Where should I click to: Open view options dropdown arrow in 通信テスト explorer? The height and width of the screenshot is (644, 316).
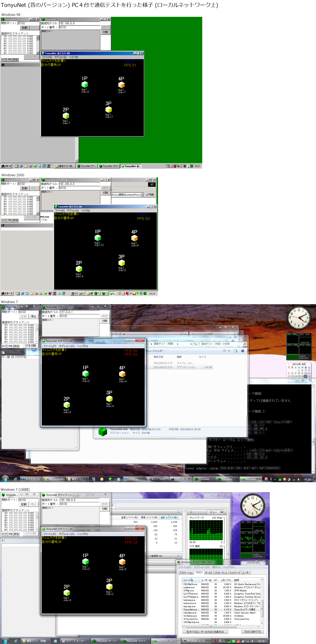click(229, 351)
